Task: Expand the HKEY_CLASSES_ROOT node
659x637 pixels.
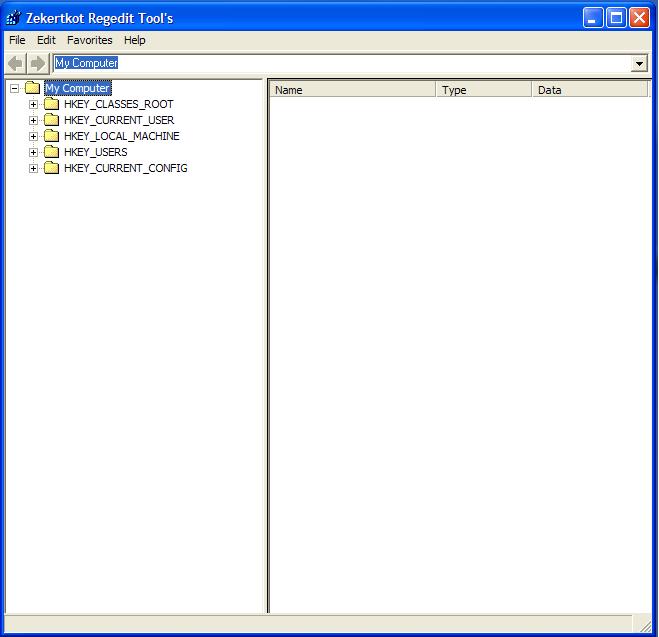Action: 33,104
